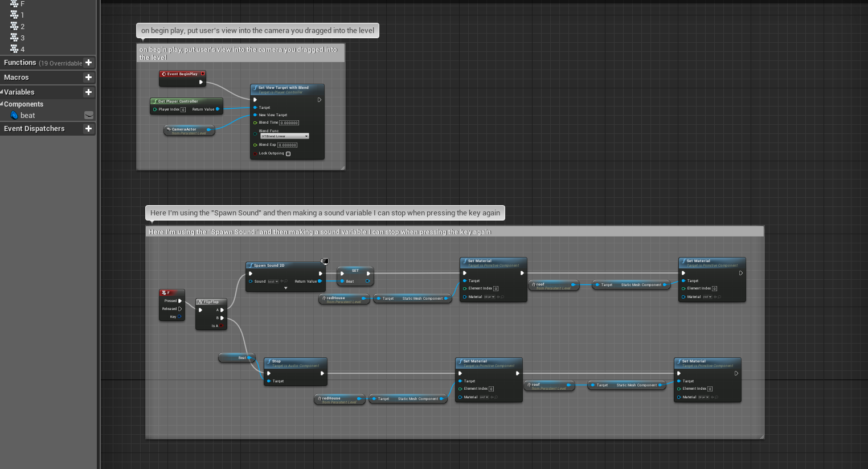Select the SET Beat variable node
The height and width of the screenshot is (469, 868).
point(355,271)
